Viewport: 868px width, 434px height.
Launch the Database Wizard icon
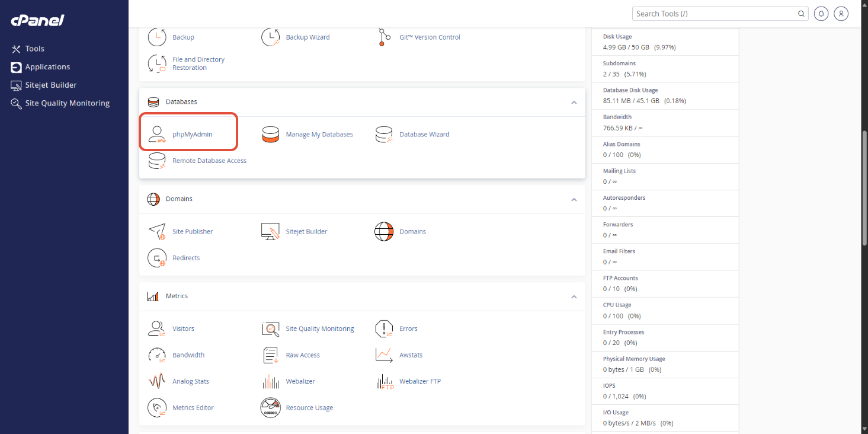(x=384, y=135)
